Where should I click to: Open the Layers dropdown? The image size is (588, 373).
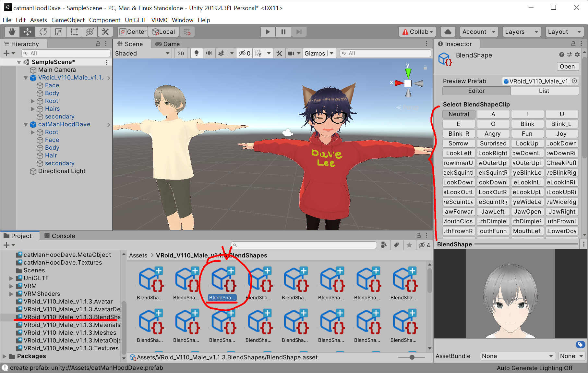522,32
